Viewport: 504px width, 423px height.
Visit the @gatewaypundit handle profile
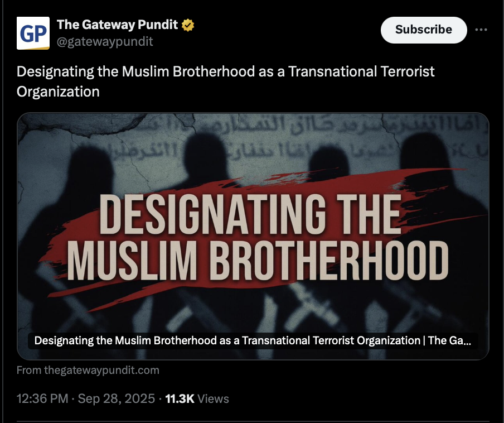coord(105,41)
